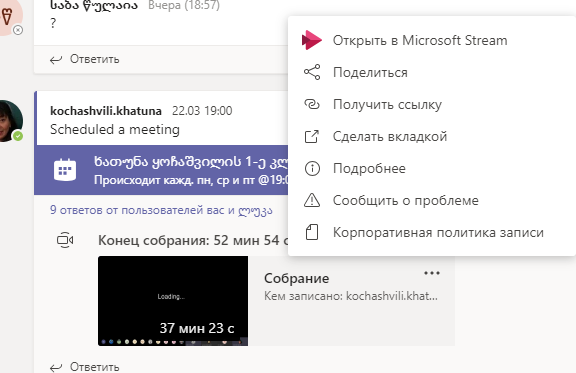
Task: Click Происходит кажд. пн, ср и пт recurrence text
Action: [191, 180]
